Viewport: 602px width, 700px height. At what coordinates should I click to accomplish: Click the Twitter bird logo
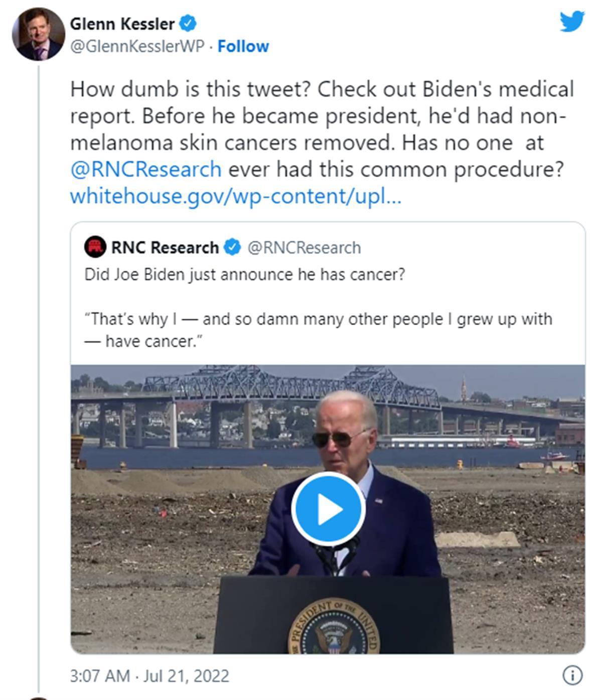tap(572, 21)
